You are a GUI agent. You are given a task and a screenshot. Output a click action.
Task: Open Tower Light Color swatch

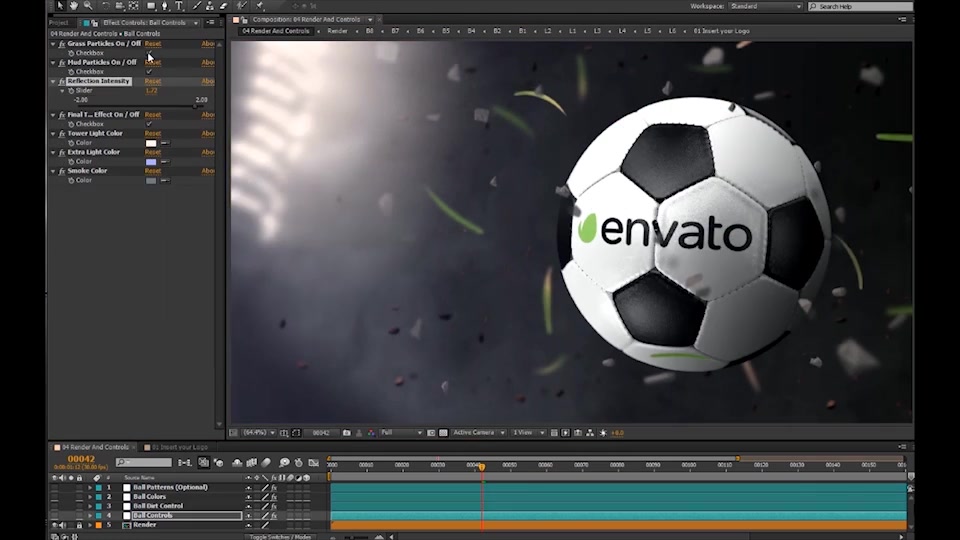coord(151,143)
